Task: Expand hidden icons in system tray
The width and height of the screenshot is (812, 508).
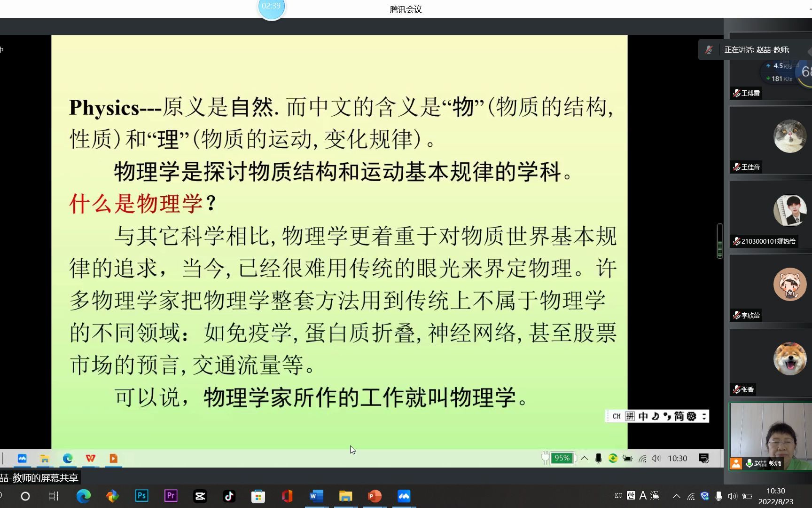Action: [677, 496]
